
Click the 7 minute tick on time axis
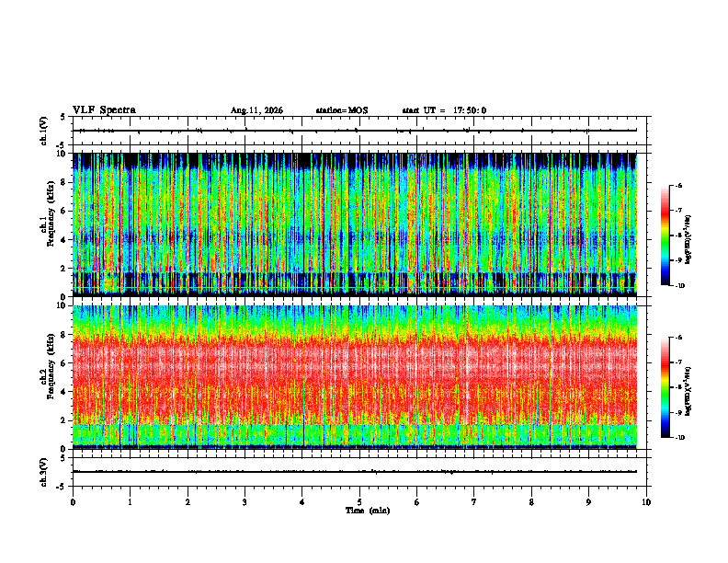point(474,502)
